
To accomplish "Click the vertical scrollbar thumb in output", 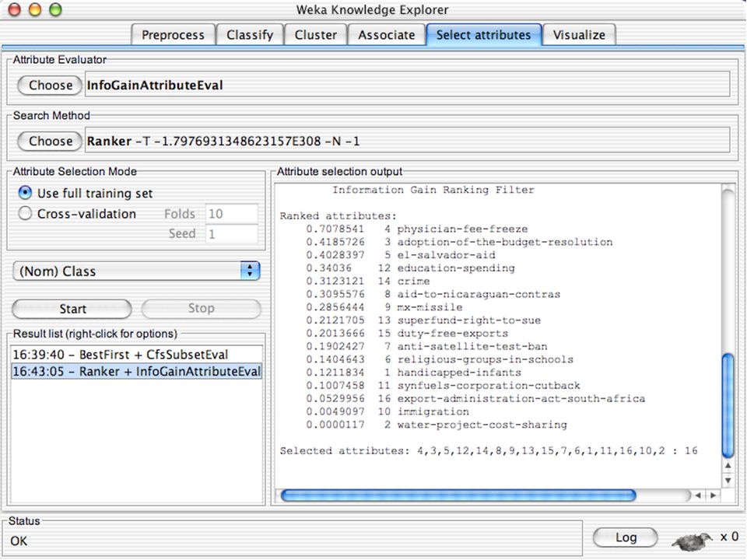I will [728, 404].
